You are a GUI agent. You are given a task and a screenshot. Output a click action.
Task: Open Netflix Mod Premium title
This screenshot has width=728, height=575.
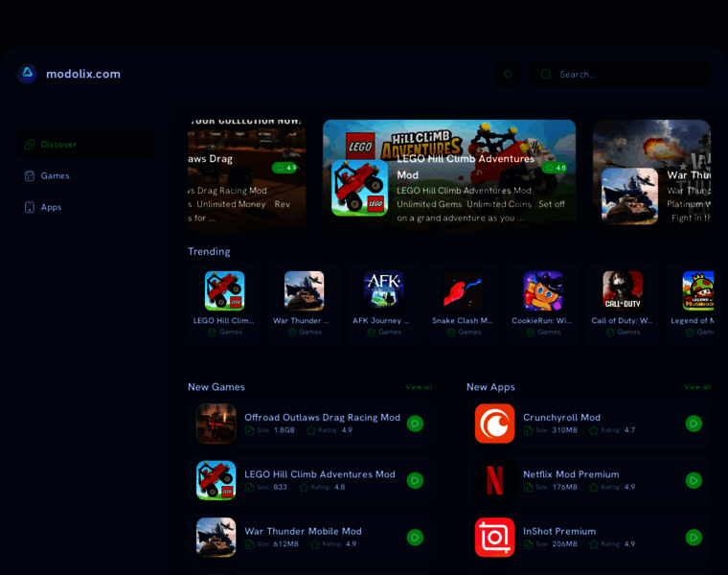571,474
